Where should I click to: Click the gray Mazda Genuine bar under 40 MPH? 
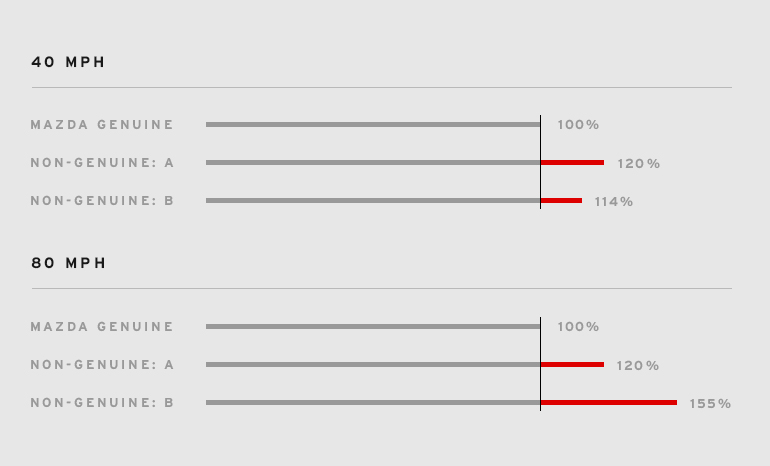coord(372,124)
